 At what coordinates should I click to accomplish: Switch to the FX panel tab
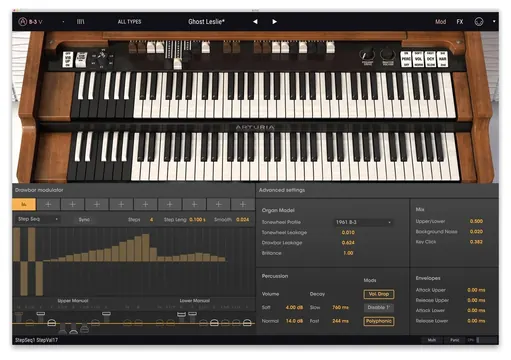[x=460, y=22]
